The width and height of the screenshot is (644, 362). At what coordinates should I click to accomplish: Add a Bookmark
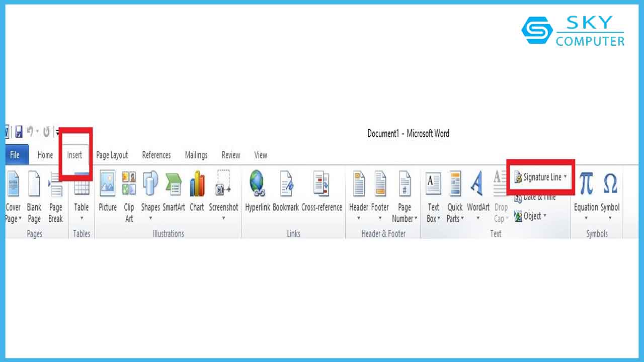click(x=286, y=192)
